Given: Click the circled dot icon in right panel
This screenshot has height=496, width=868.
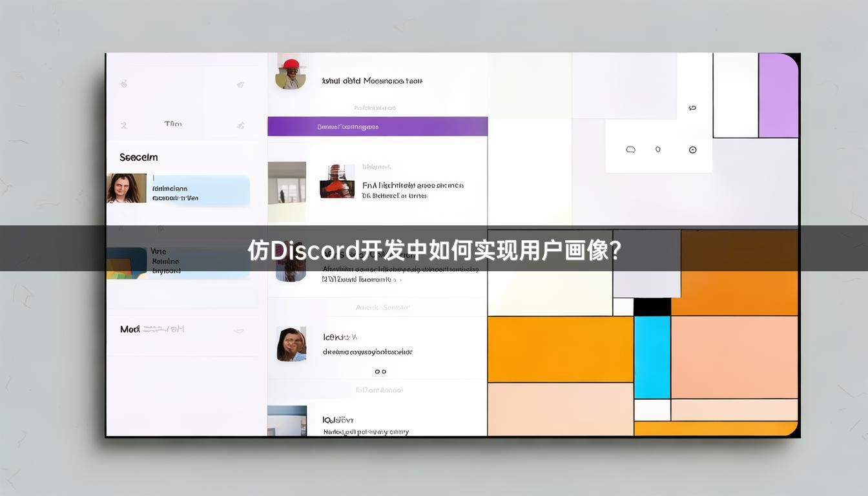Looking at the screenshot, I should click(x=692, y=150).
